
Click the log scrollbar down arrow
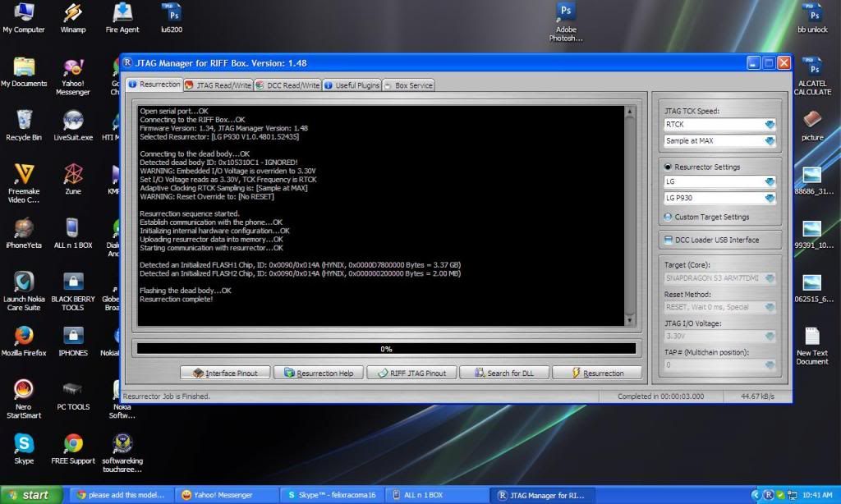tap(630, 320)
